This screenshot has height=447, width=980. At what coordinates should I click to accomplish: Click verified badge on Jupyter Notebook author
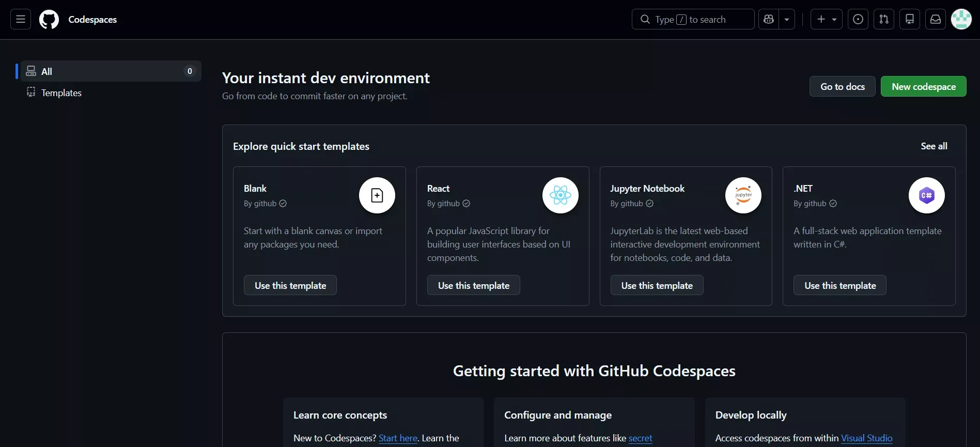click(x=650, y=204)
